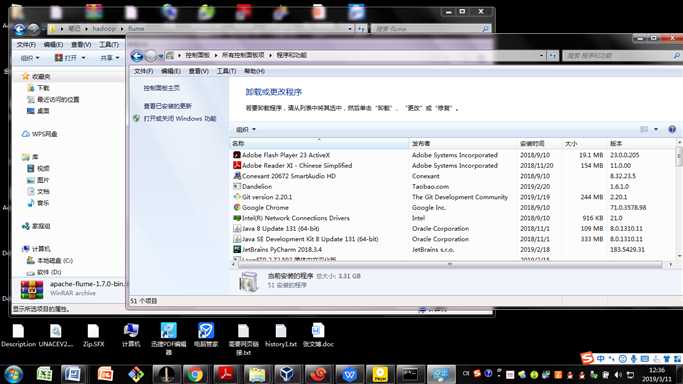Click the change view icon in Programs toolbar

644,129
